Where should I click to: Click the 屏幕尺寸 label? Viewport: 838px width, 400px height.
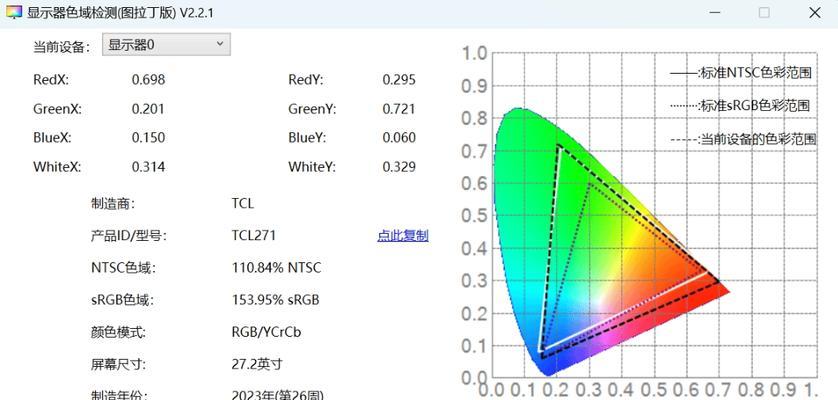tap(118, 364)
